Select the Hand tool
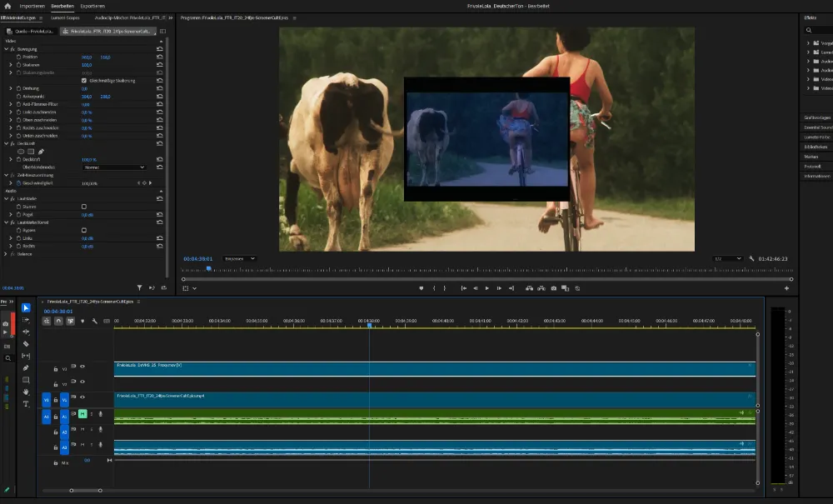Viewport: 833px width, 504px height. [x=26, y=392]
